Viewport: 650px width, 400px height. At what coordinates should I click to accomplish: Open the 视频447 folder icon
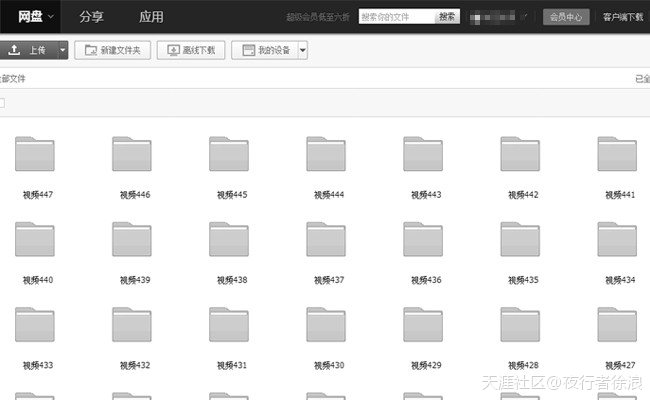pos(35,154)
